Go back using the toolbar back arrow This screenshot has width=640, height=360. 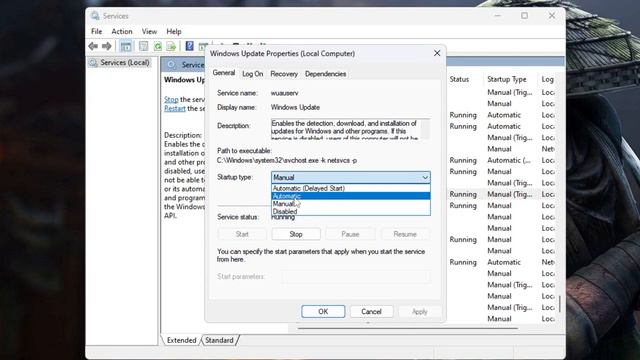[93, 46]
